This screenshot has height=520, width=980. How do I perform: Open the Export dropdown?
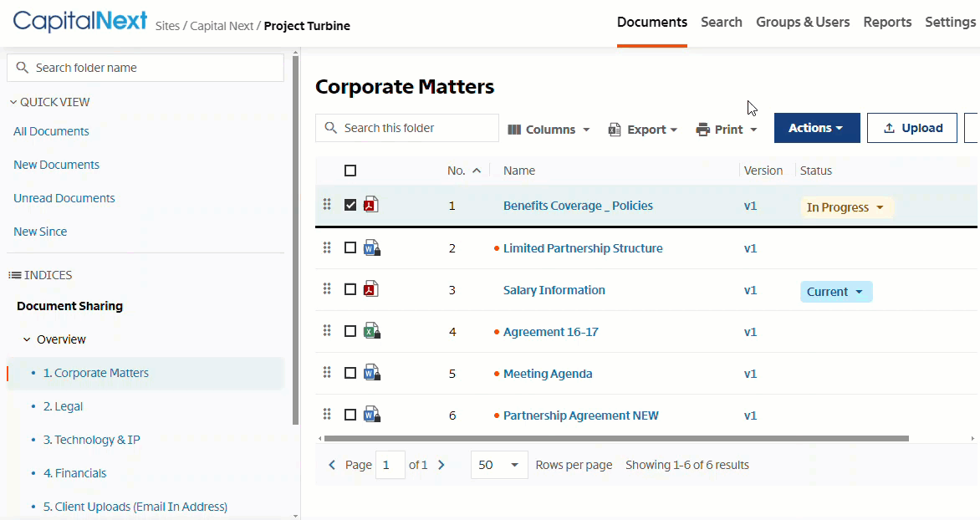(x=643, y=130)
